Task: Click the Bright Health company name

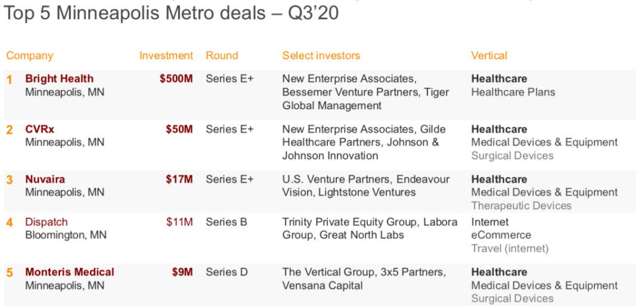Action: (59, 79)
